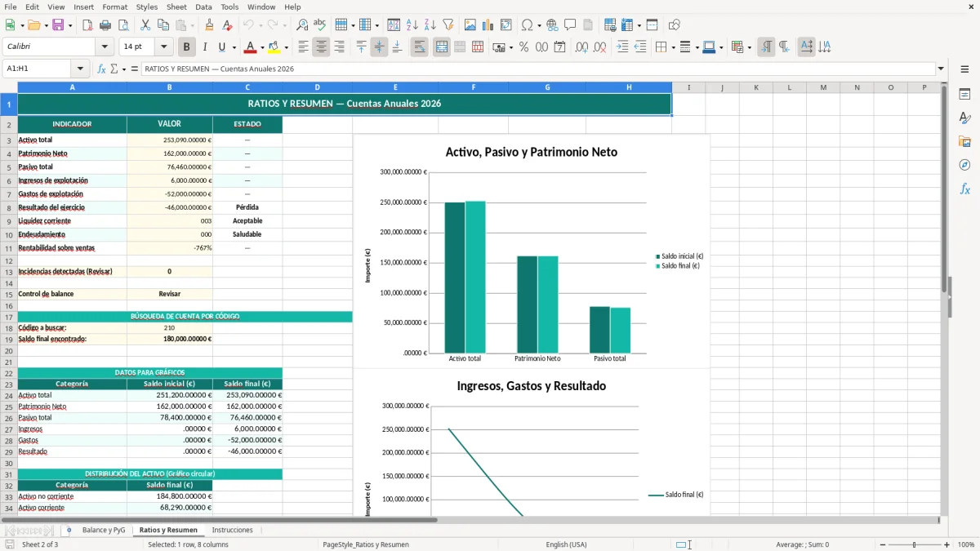The image size is (980, 551).
Task: Click the Spelling check abc icon
Action: 320,25
